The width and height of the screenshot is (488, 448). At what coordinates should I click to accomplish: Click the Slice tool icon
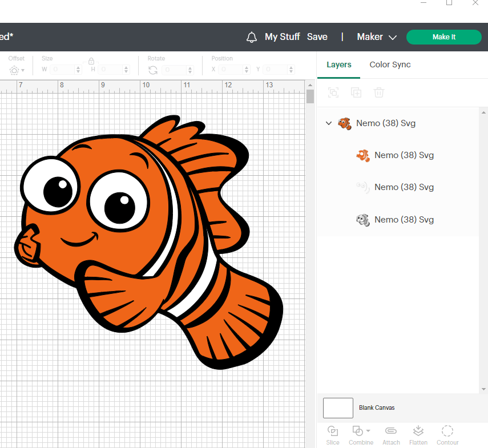click(332, 431)
